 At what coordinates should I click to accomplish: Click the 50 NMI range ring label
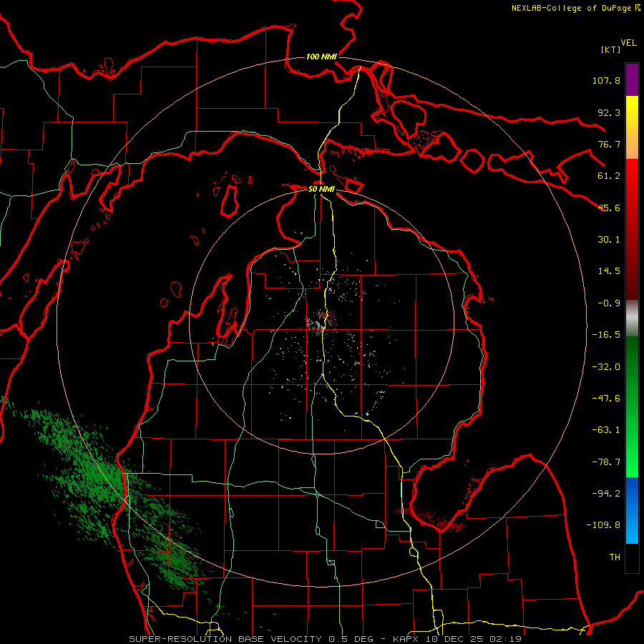click(321, 189)
